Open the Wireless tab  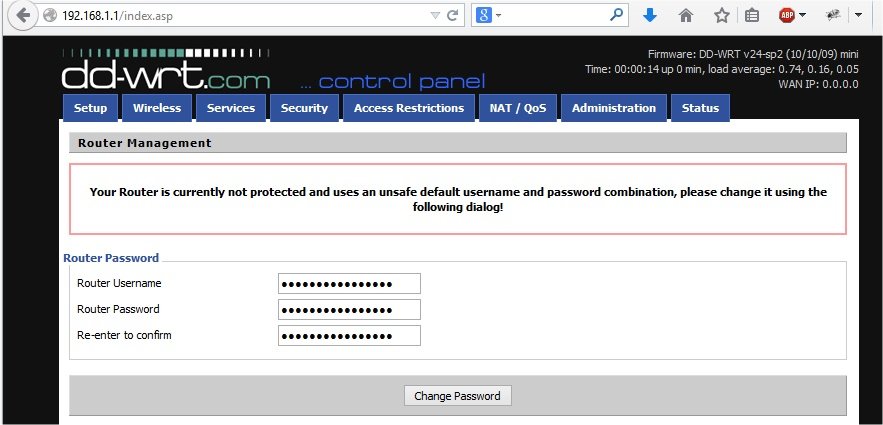click(157, 108)
